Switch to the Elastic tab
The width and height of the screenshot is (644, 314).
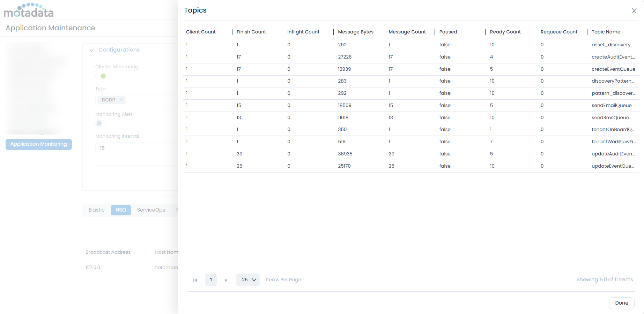coord(96,210)
